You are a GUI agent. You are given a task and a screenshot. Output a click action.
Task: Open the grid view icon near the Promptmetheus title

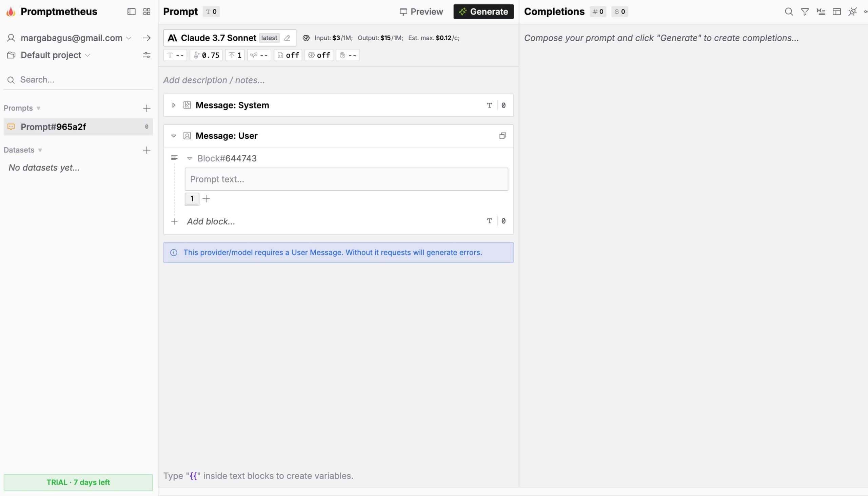click(x=147, y=12)
